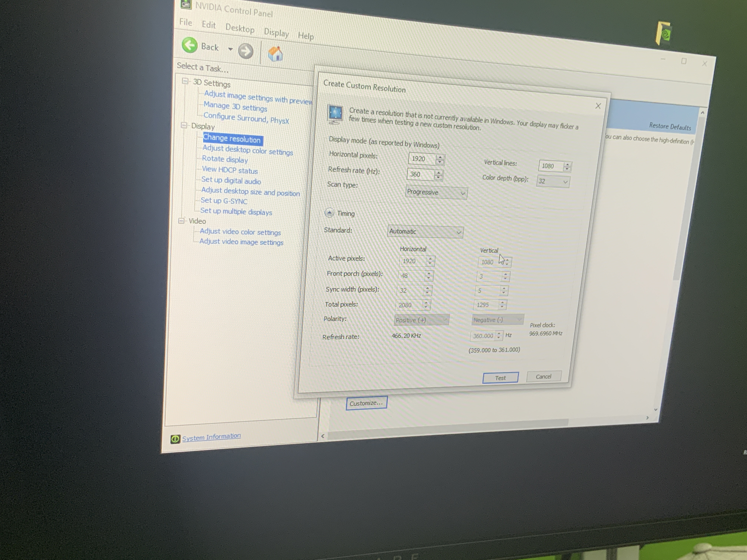Open the Home icon in toolbar
The image size is (747, 560).
[x=275, y=54]
